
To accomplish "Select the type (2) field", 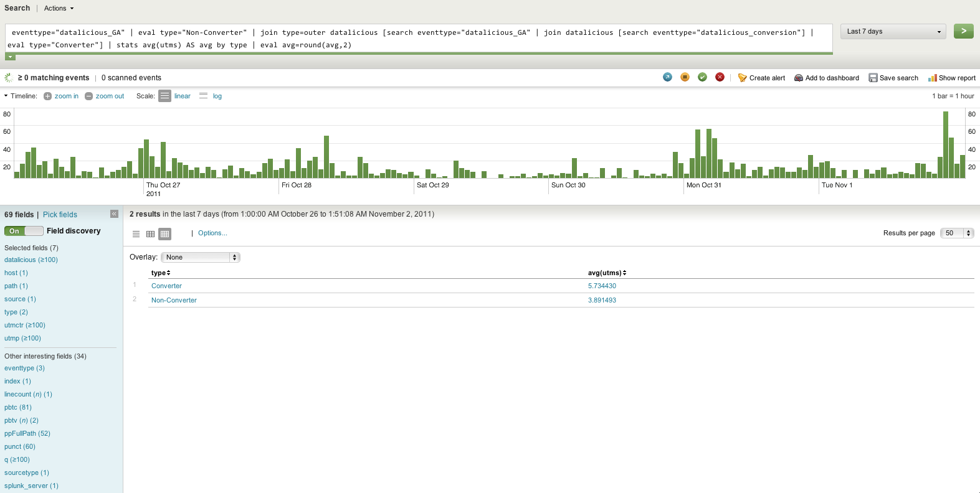I will click(x=16, y=312).
